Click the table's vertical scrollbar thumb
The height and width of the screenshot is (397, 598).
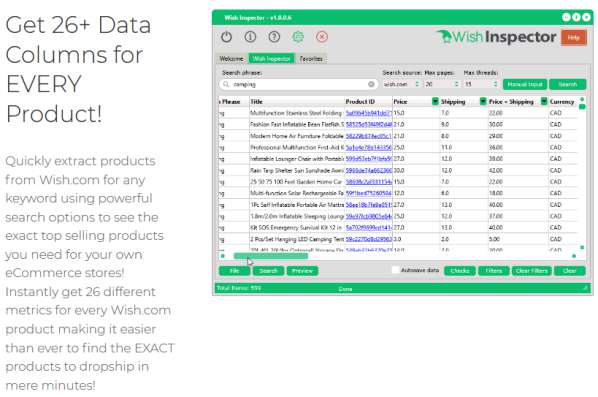tap(582, 107)
